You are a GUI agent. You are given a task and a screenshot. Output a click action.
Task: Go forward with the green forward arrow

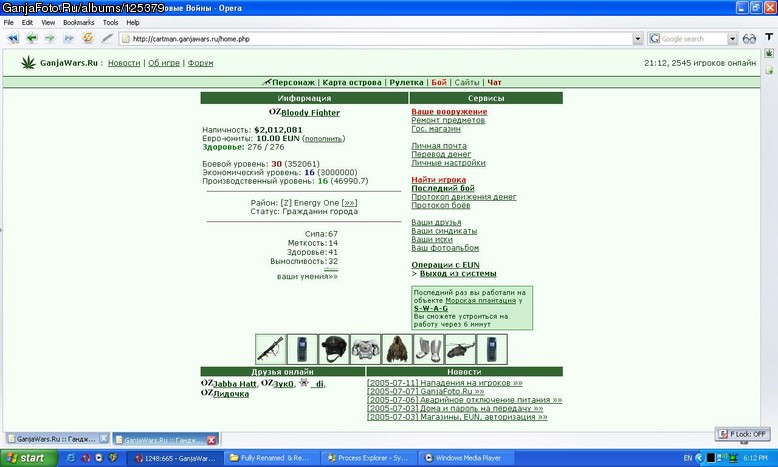click(x=50, y=38)
